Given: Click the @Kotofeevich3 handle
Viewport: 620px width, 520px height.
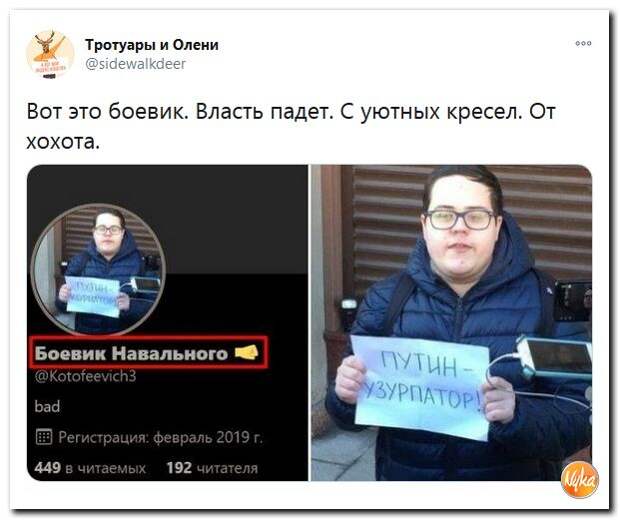Looking at the screenshot, I should [x=85, y=376].
